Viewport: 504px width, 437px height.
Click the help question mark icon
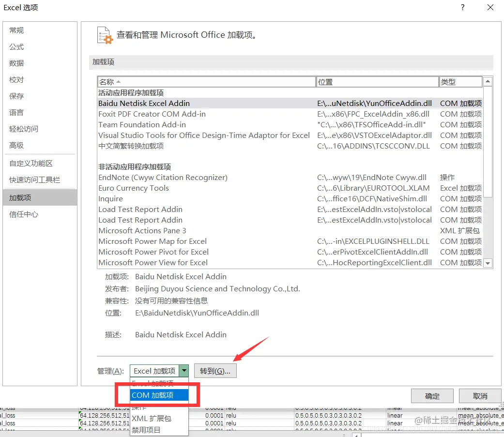[462, 7]
